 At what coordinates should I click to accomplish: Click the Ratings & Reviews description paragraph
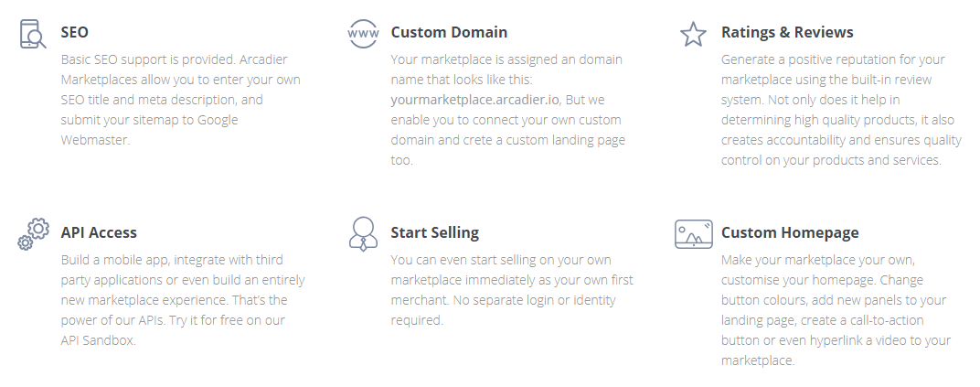coord(841,110)
